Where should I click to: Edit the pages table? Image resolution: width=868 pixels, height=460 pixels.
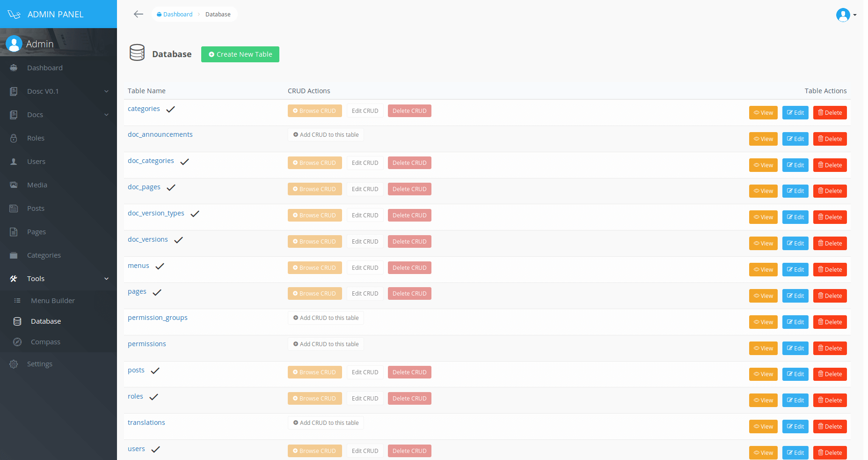795,296
